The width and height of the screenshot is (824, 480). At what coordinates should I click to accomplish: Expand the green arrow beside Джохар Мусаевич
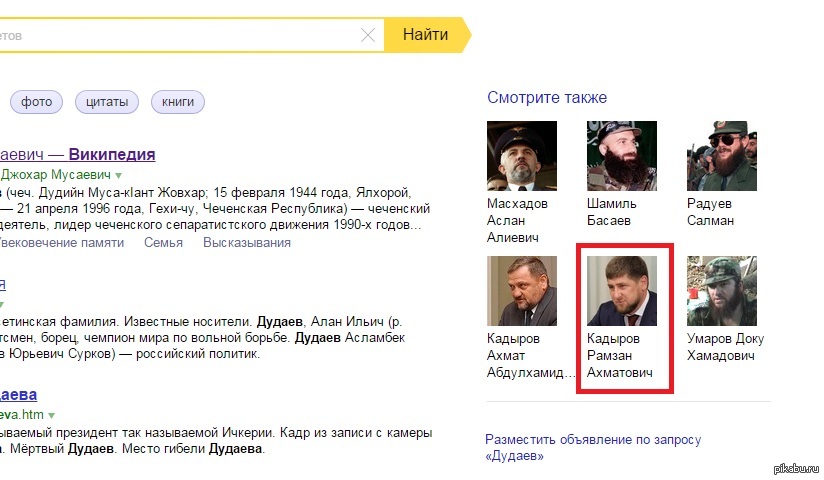click(118, 175)
